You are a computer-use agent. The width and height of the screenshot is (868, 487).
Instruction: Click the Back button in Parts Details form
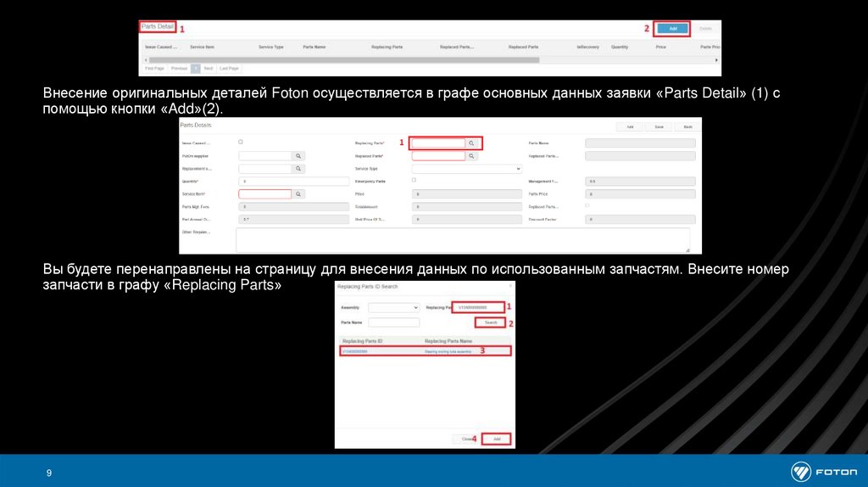[x=687, y=127]
